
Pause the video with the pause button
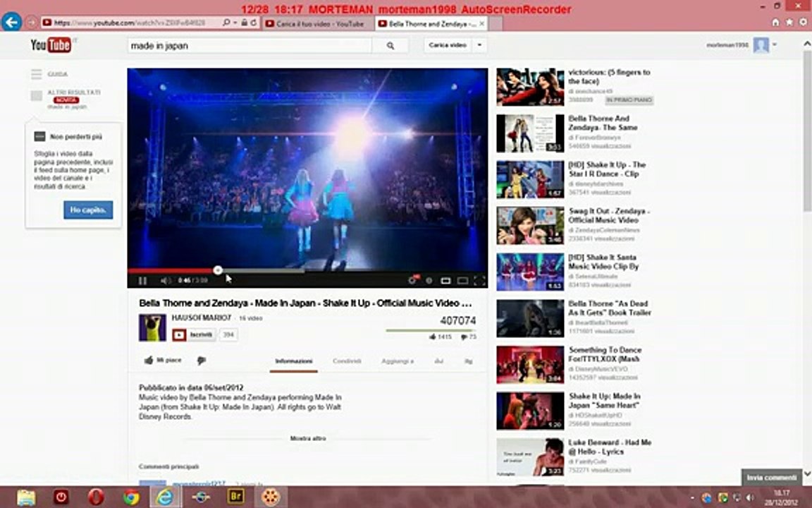coord(142,280)
